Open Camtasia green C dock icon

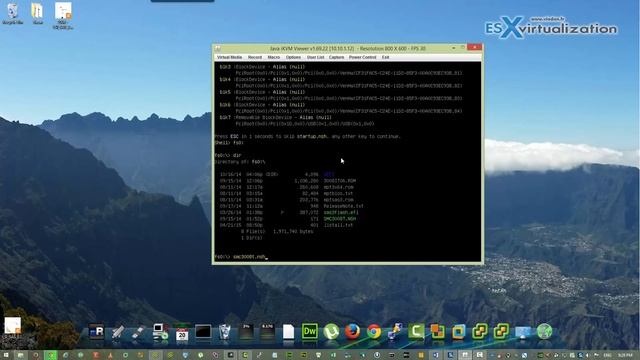pos(416,331)
